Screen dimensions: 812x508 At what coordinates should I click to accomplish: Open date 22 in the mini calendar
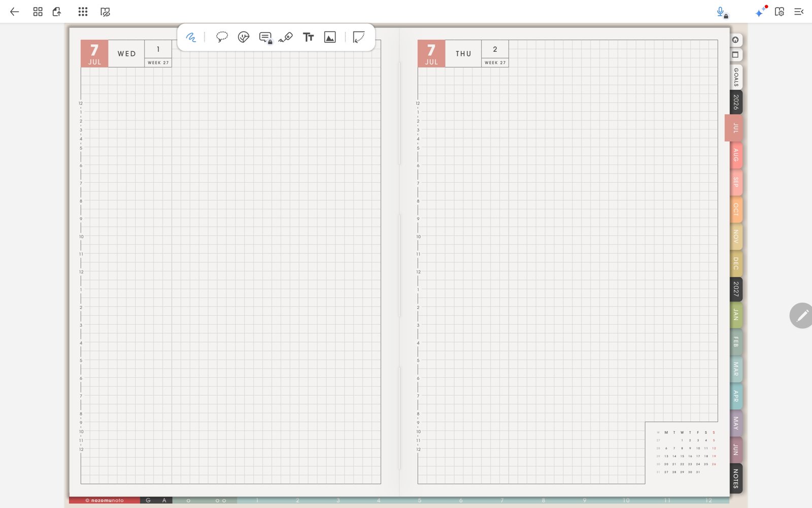pyautogui.click(x=682, y=464)
